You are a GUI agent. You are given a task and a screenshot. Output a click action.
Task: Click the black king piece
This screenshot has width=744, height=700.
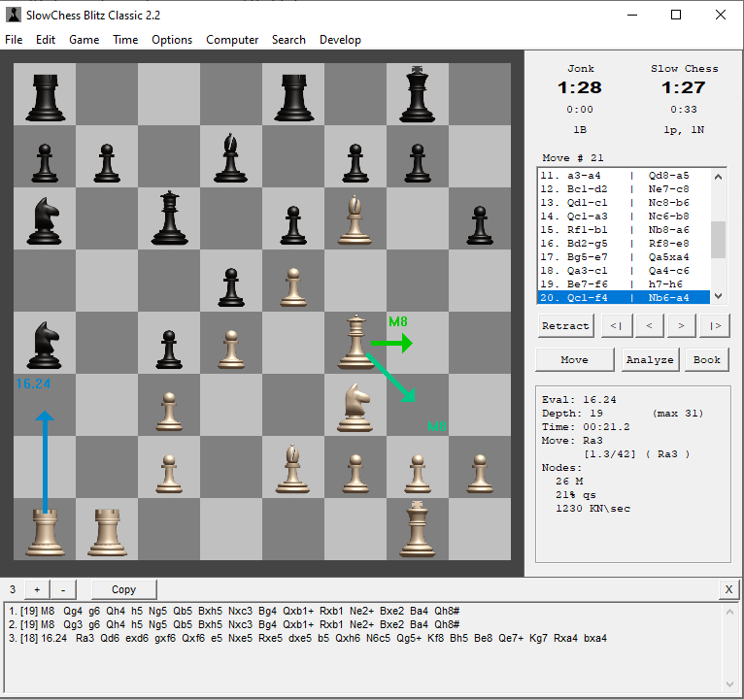[418, 94]
